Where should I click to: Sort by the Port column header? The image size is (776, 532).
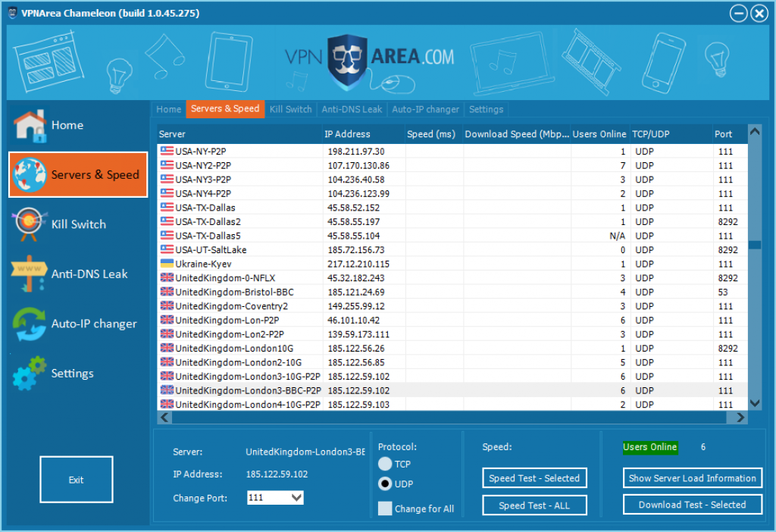click(730, 134)
